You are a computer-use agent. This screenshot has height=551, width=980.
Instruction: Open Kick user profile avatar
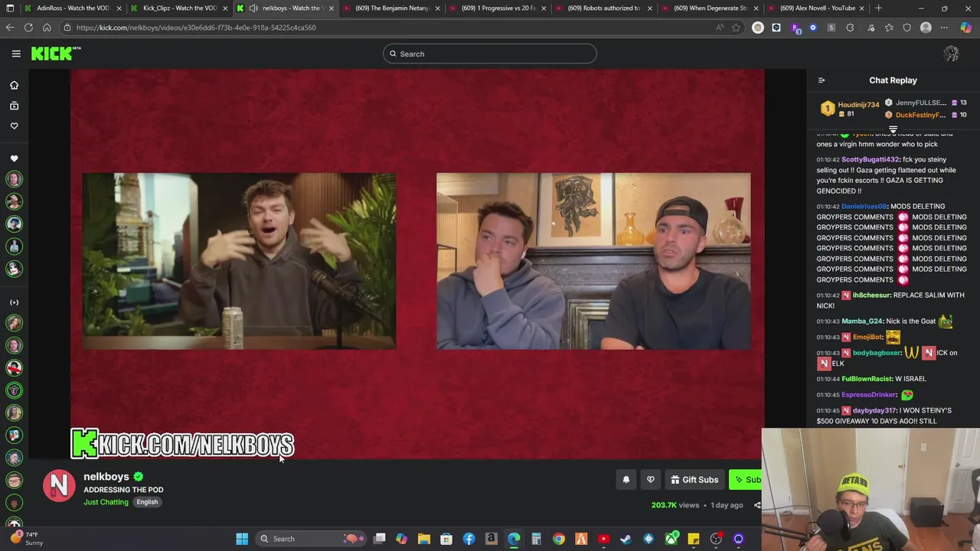click(951, 54)
